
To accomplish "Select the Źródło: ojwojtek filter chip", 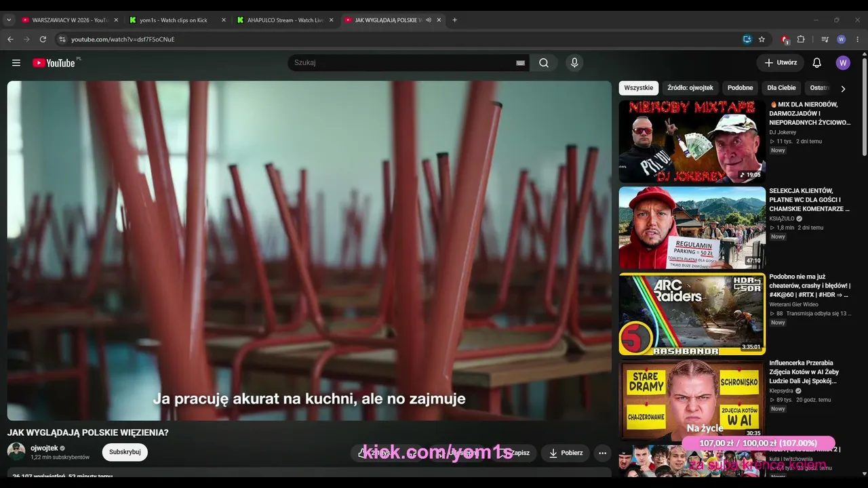I will coord(690,88).
